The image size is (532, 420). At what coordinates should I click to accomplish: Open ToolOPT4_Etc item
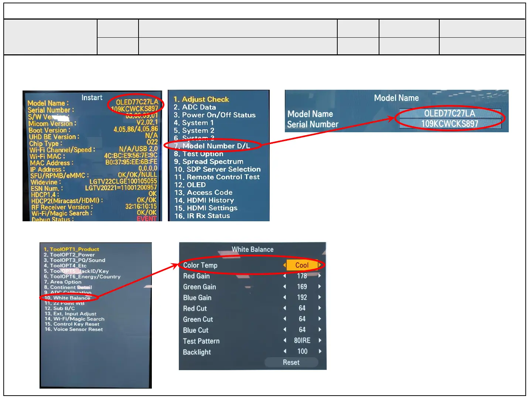[x=65, y=266]
